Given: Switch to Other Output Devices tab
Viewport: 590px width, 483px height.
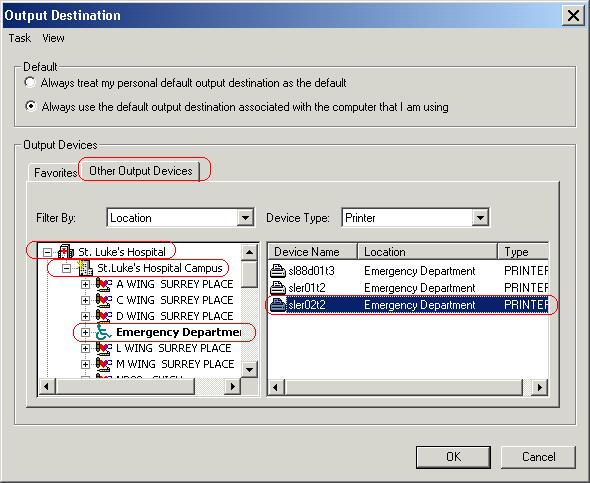Looking at the screenshot, I should click(140, 171).
